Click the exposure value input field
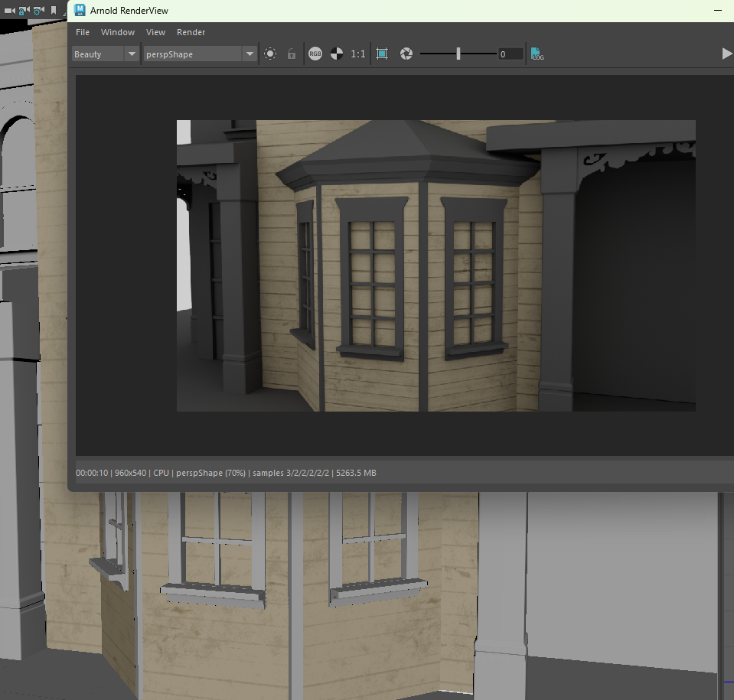The image size is (734, 700). (511, 54)
